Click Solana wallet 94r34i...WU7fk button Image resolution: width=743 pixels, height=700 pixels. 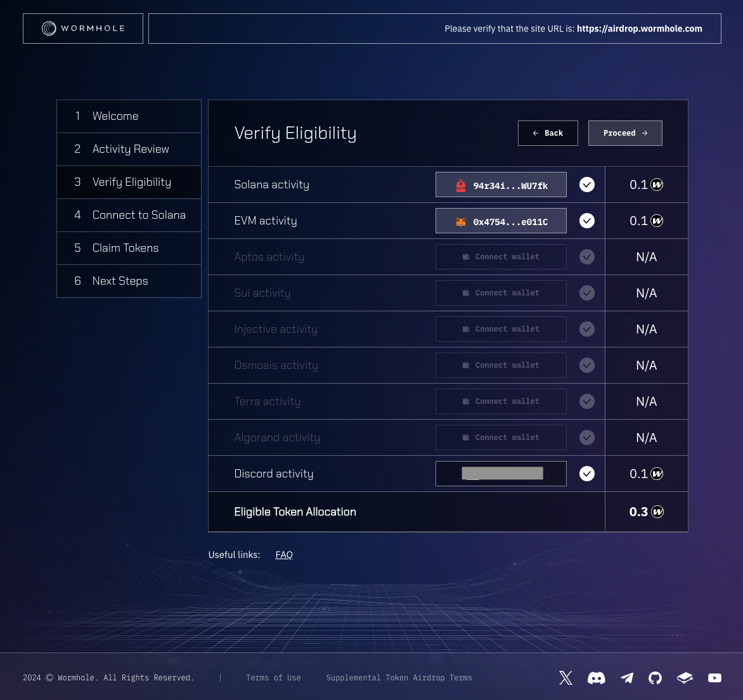501,185
